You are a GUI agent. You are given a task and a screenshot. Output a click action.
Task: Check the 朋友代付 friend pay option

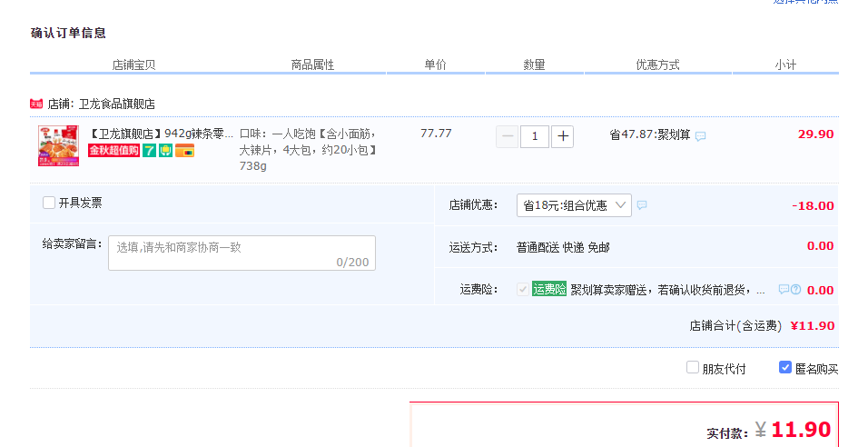click(x=693, y=367)
